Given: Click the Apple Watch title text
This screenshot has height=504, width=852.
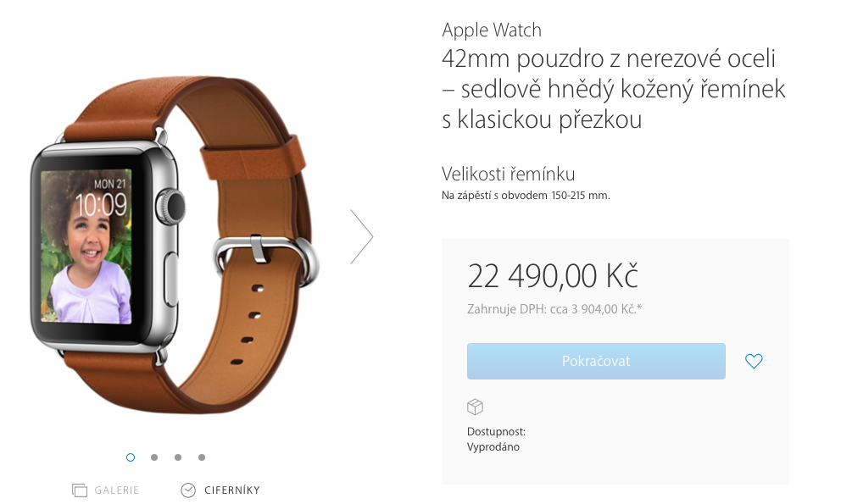Looking at the screenshot, I should [492, 30].
